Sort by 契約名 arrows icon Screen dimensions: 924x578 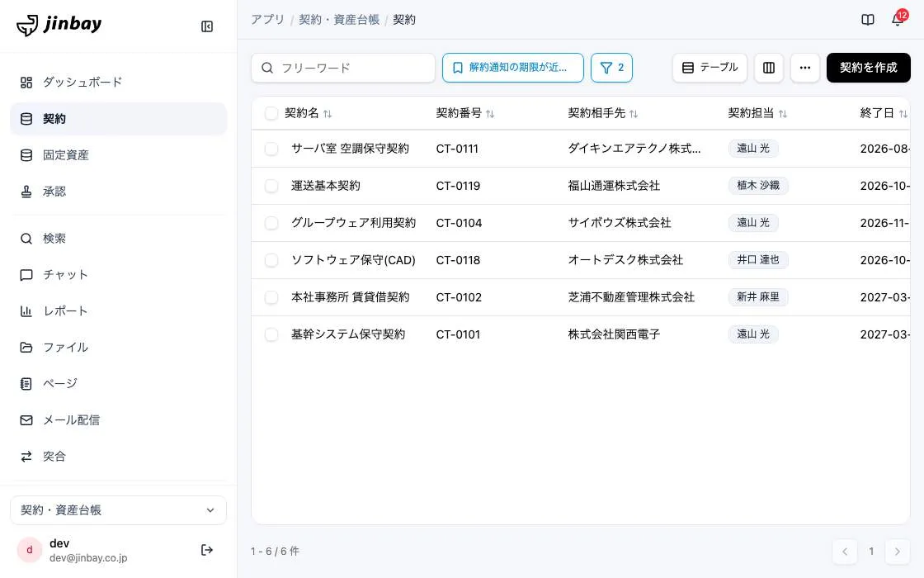pos(328,114)
